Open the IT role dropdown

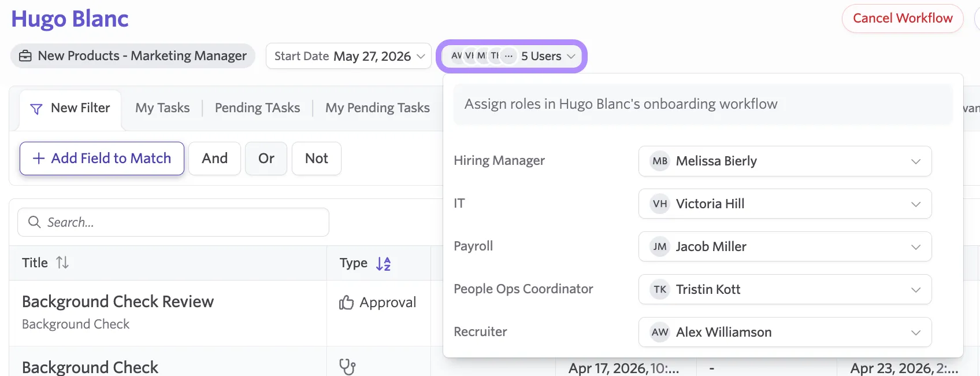click(x=785, y=204)
